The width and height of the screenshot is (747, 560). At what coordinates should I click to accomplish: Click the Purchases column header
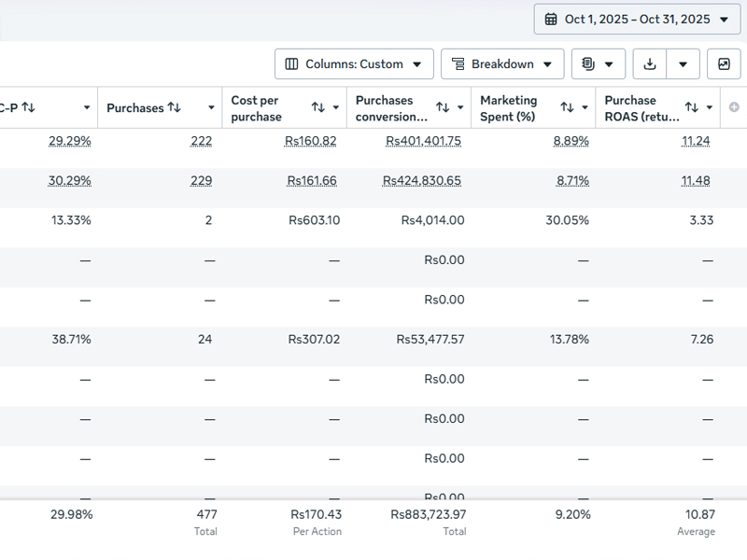[135, 108]
